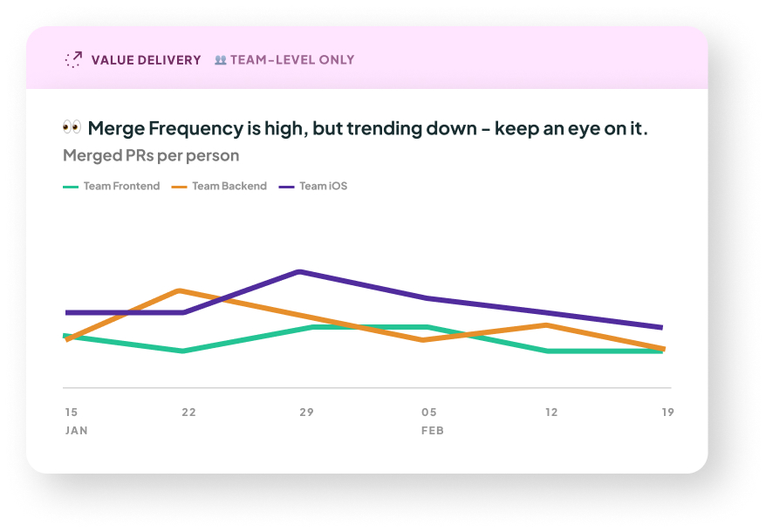Toggle the Team Backend legend label

coord(229,186)
